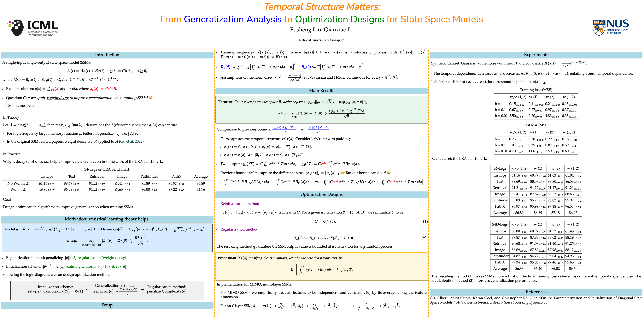Click the ICML conference logo
The height and width of the screenshot is (319, 644).
click(x=32, y=28)
